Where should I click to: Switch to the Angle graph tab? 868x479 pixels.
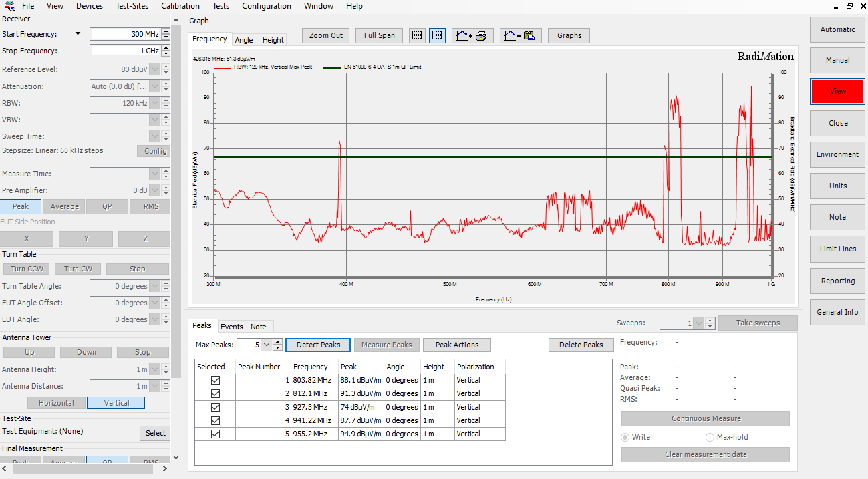(244, 40)
